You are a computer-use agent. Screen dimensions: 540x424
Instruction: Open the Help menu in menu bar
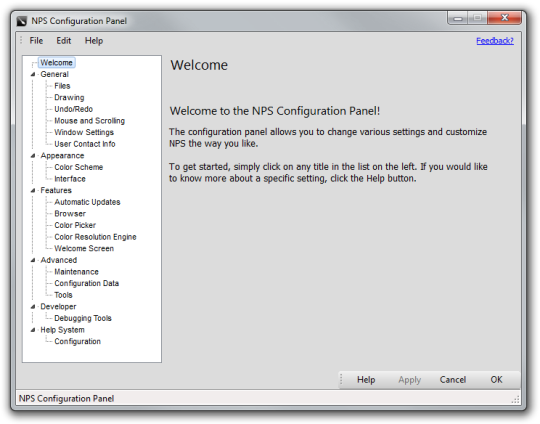point(94,41)
